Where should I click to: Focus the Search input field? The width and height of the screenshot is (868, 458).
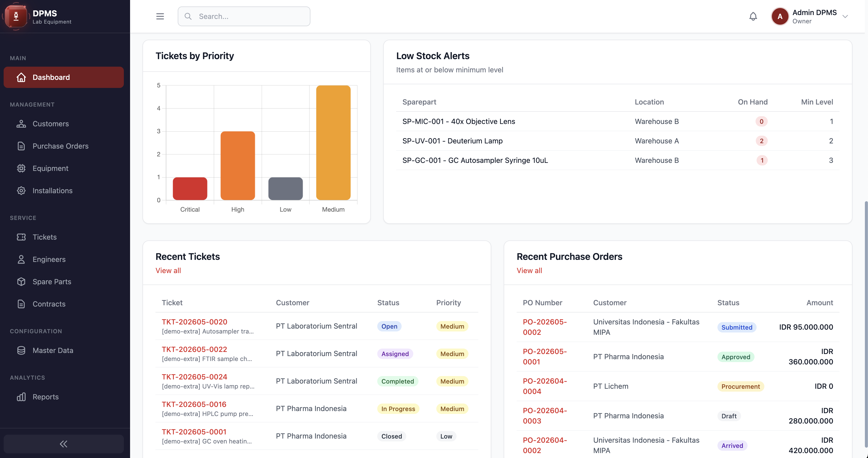tap(244, 16)
